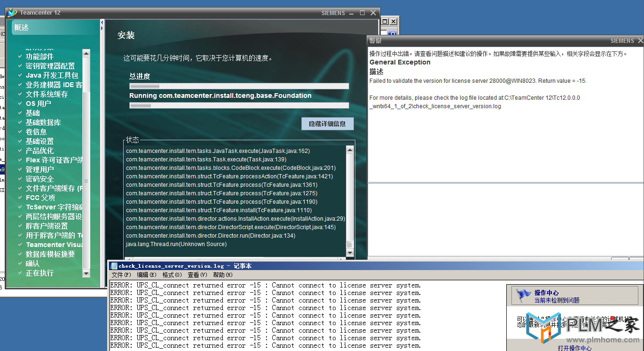Click the checkmark icon beside 正在执行
Screen dimensions: 644x351
pos(20,273)
